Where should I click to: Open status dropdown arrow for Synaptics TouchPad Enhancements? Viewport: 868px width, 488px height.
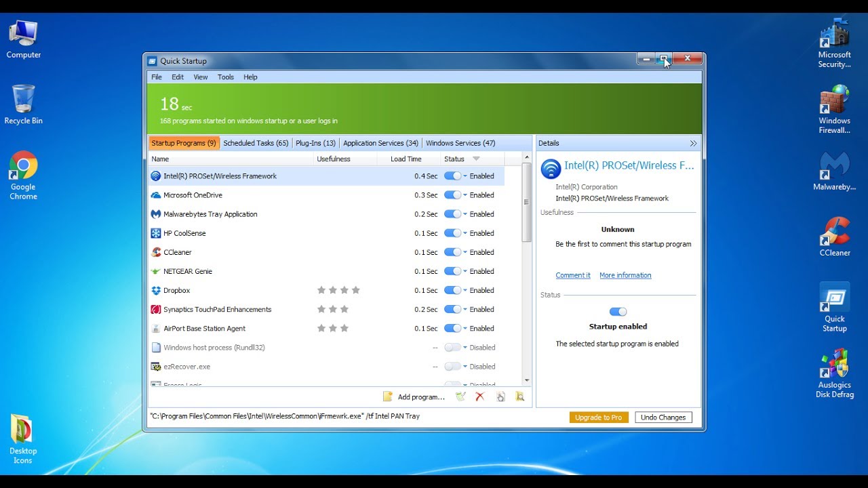(x=465, y=309)
